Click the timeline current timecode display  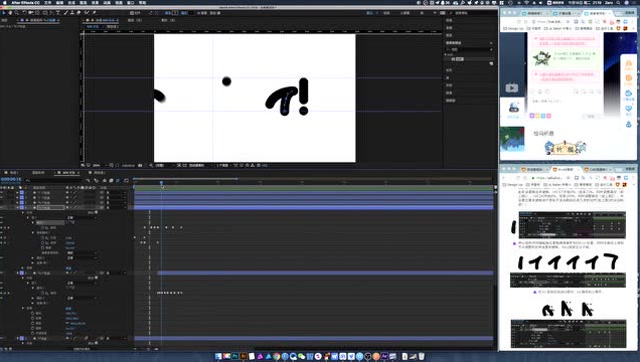coord(11,180)
